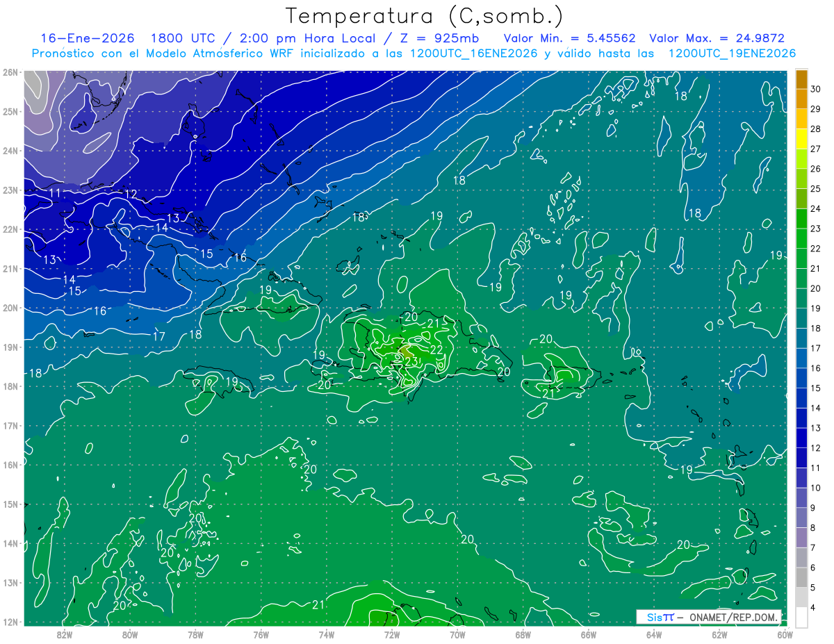Click latitude axis label '19N'

coord(10,347)
